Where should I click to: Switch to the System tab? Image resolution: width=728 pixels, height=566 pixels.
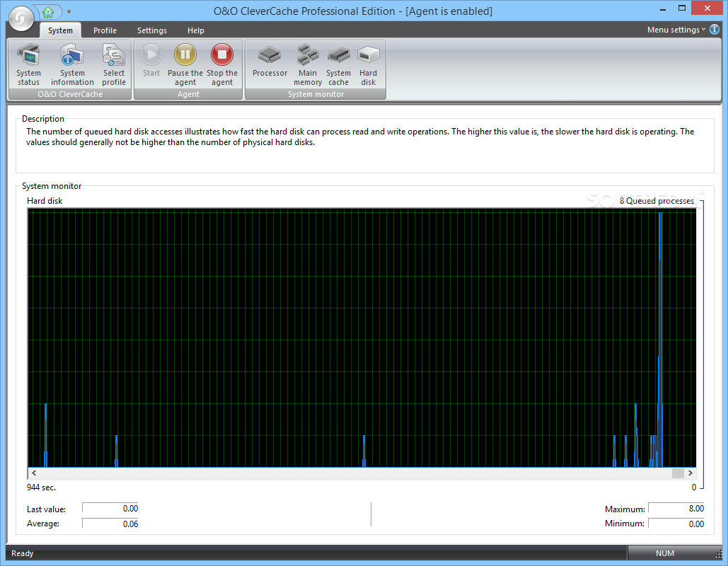pyautogui.click(x=60, y=30)
